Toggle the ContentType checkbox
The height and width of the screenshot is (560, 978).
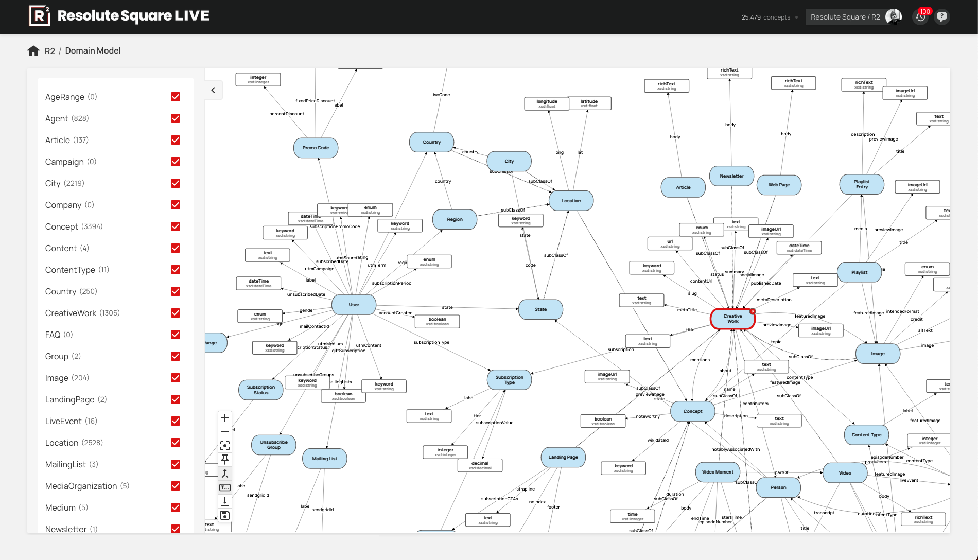click(176, 270)
